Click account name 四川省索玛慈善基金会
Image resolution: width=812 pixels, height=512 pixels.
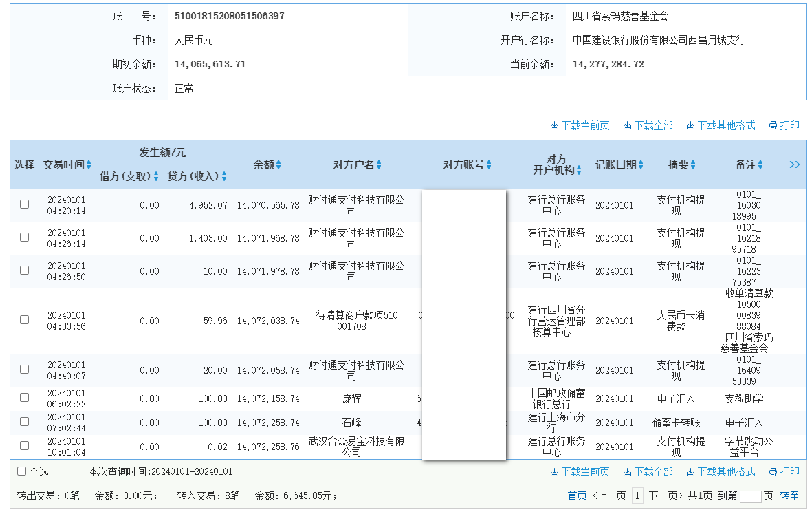pos(620,16)
